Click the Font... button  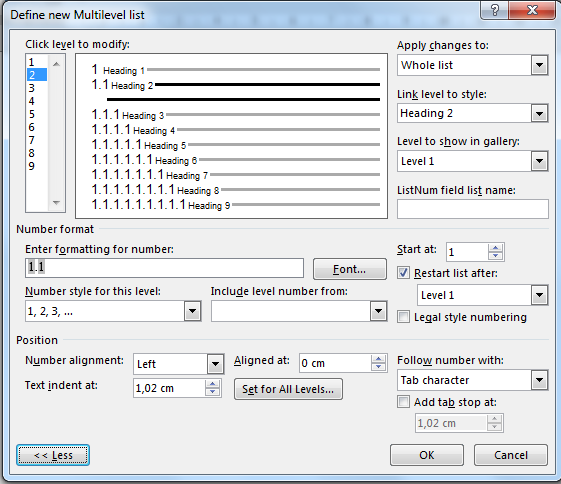(350, 269)
